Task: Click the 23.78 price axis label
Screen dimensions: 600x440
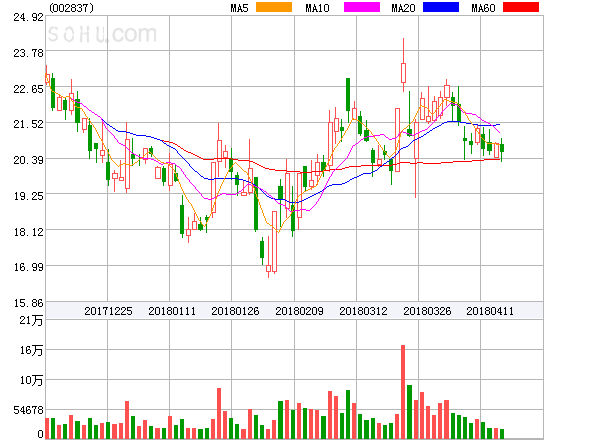Action: tap(28, 53)
